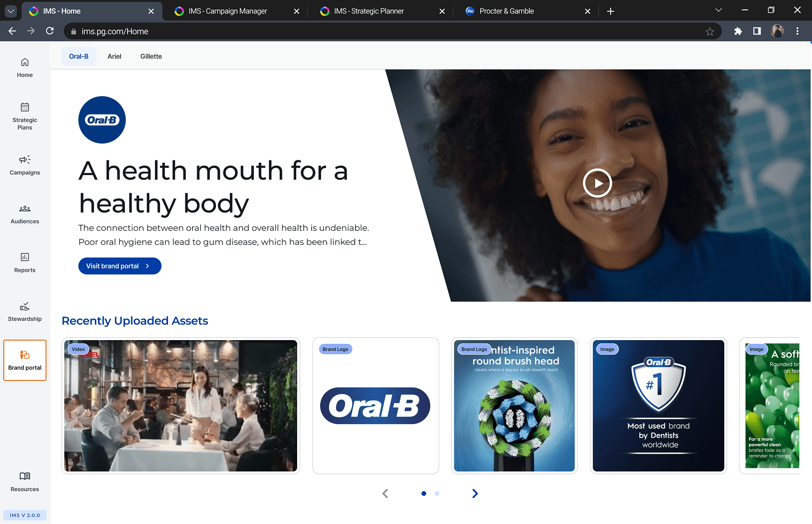This screenshot has height=524, width=812.
Task: Select first carousel page dot
Action: (424, 494)
